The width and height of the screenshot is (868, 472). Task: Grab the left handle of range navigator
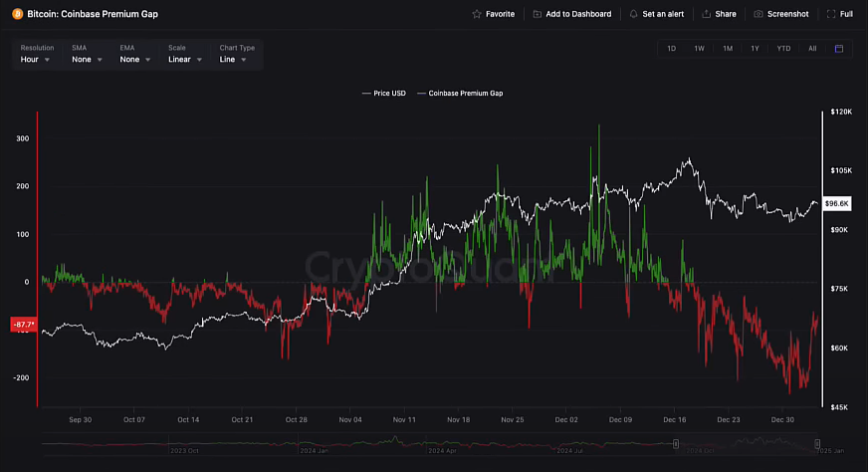click(x=676, y=444)
